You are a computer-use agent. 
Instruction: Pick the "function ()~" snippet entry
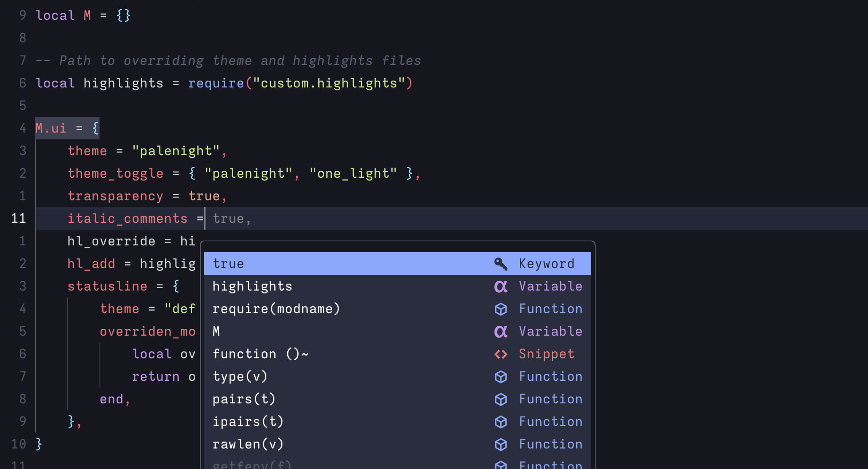click(260, 354)
